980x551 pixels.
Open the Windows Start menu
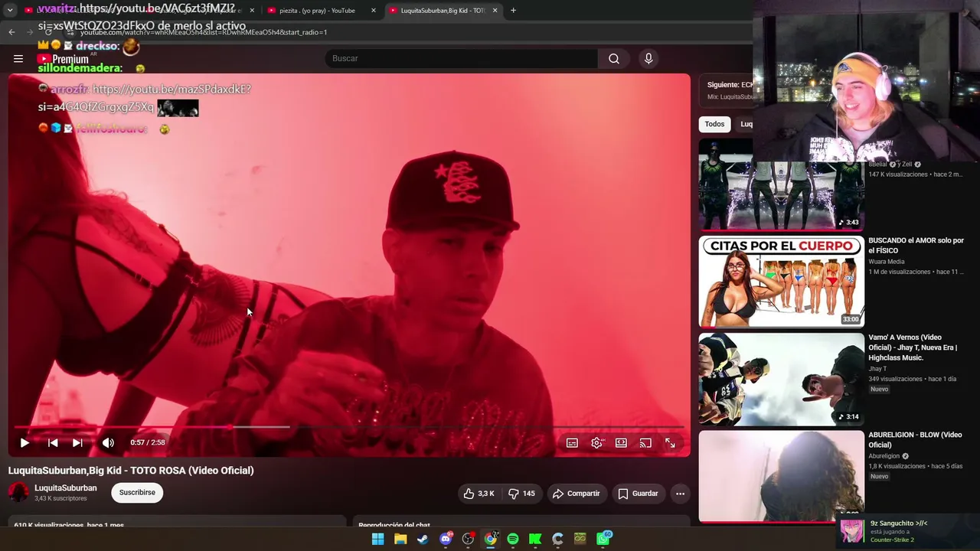point(377,539)
